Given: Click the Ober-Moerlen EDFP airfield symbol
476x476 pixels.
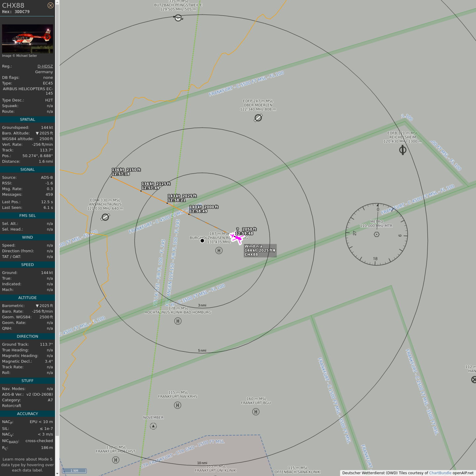Looking at the screenshot, I should [x=258, y=118].
